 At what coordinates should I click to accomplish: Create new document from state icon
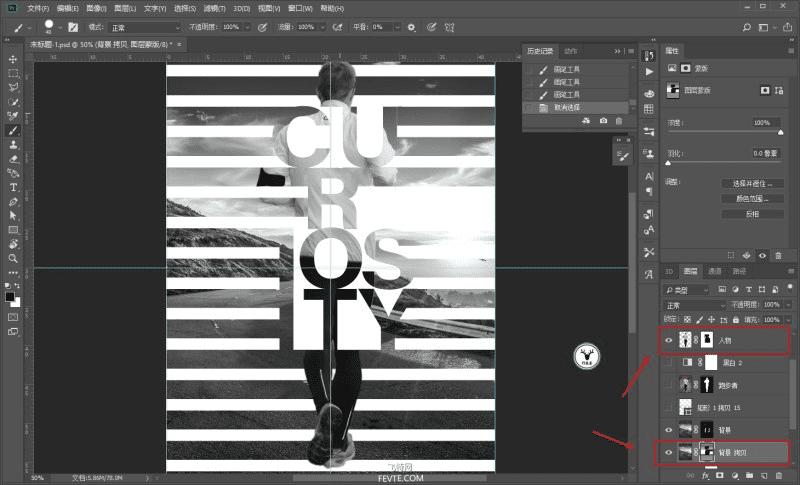point(586,121)
